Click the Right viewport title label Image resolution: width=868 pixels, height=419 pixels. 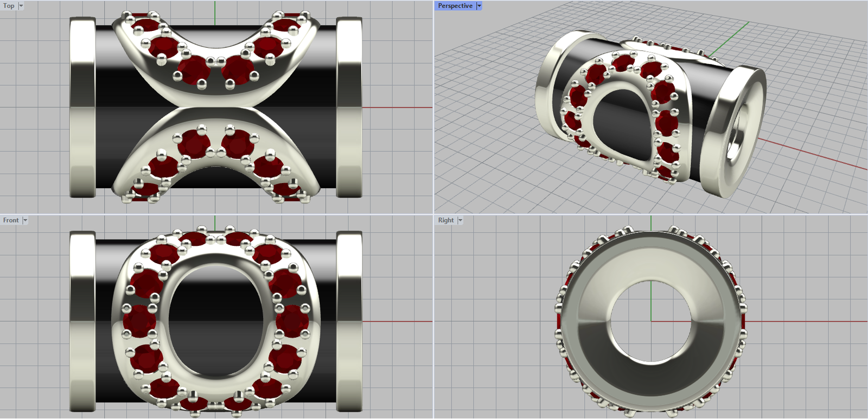[x=445, y=220]
